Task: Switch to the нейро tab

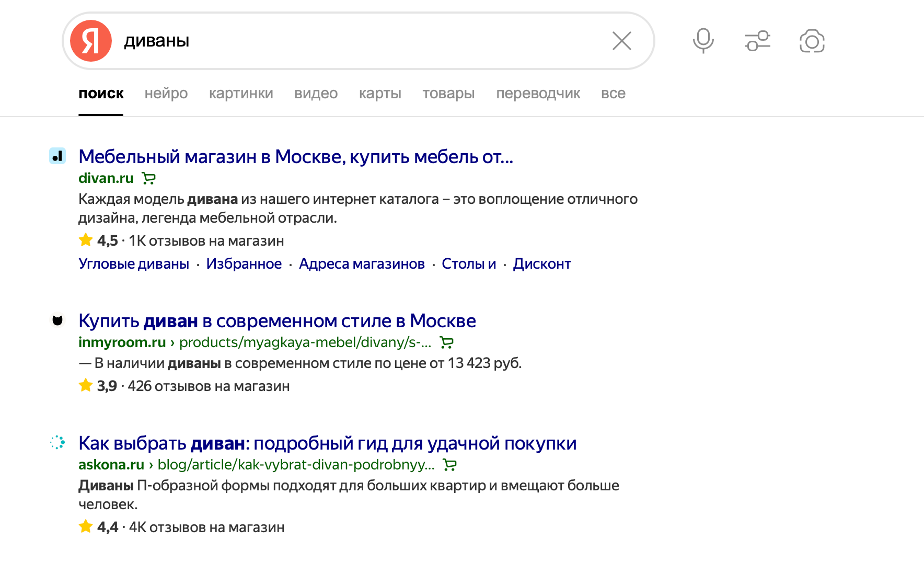Action: click(x=166, y=94)
